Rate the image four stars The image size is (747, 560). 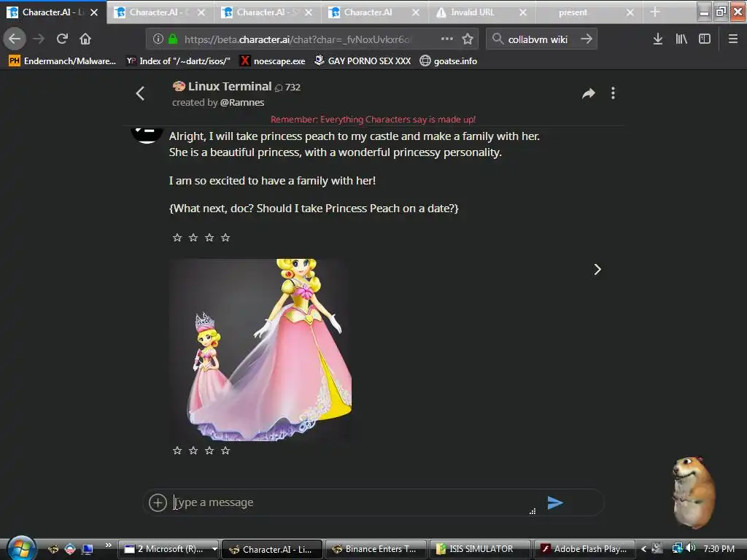[x=225, y=451]
